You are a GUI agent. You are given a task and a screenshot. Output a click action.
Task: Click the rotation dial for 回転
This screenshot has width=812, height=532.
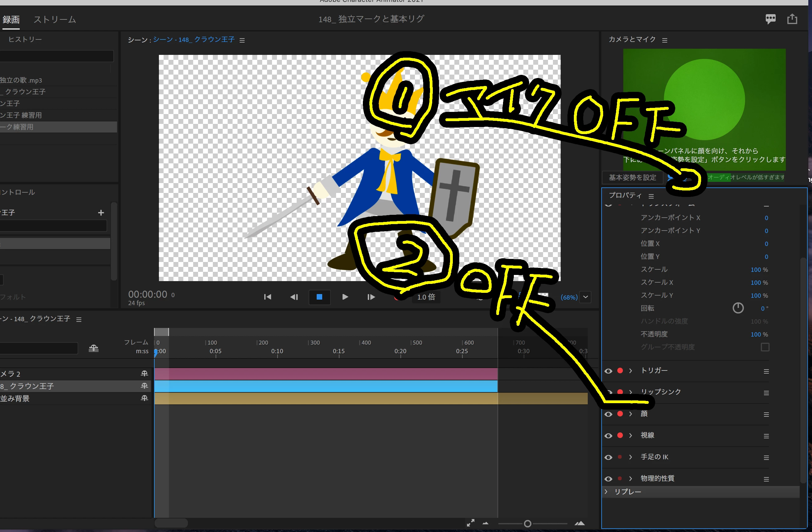click(738, 308)
